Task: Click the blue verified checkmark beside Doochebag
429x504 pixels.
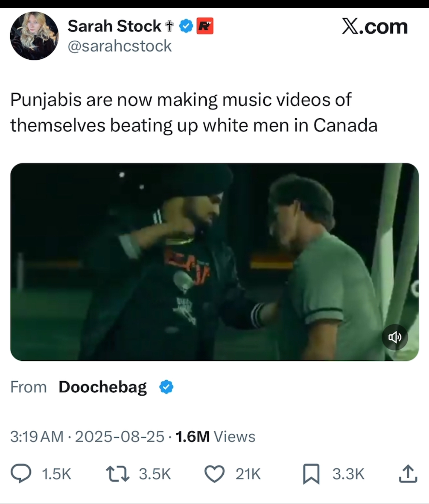Action: coord(166,387)
